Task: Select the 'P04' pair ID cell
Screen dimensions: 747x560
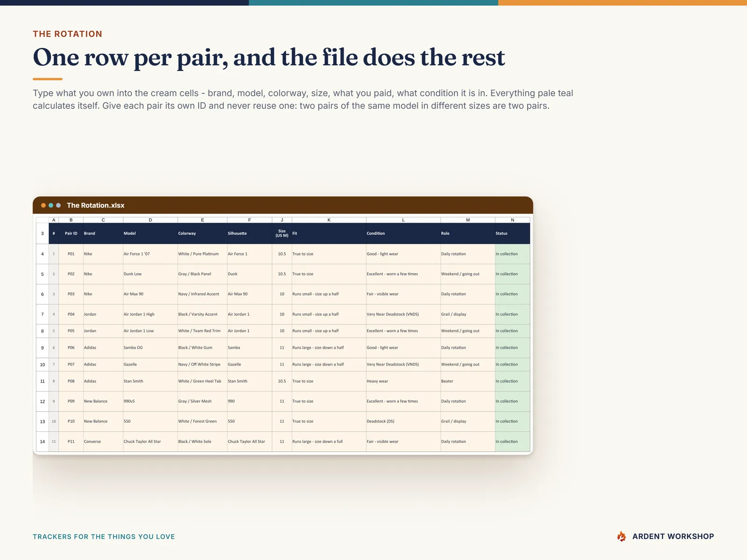Action: coord(71,314)
